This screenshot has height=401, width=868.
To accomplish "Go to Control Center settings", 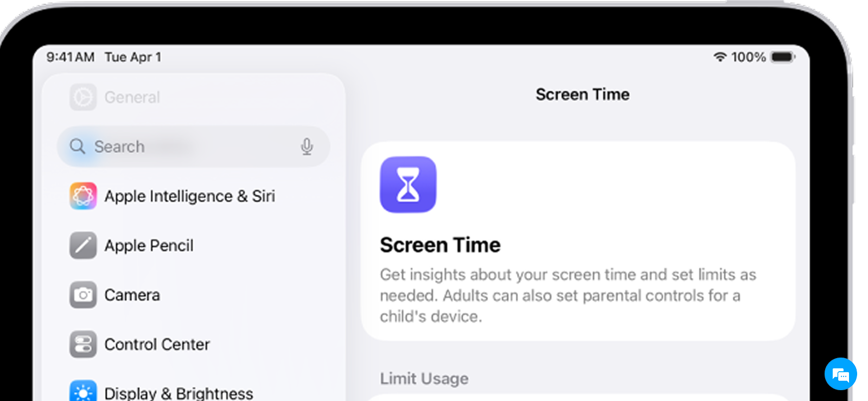I will pos(157,344).
